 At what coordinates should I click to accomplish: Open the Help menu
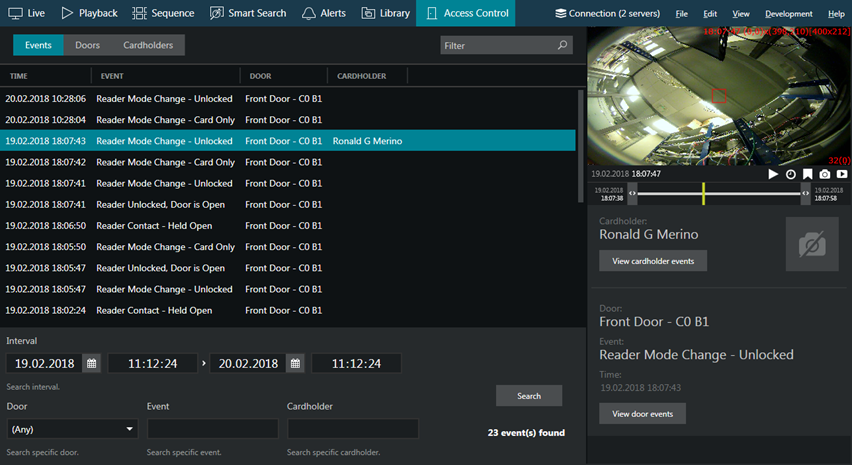click(x=836, y=14)
